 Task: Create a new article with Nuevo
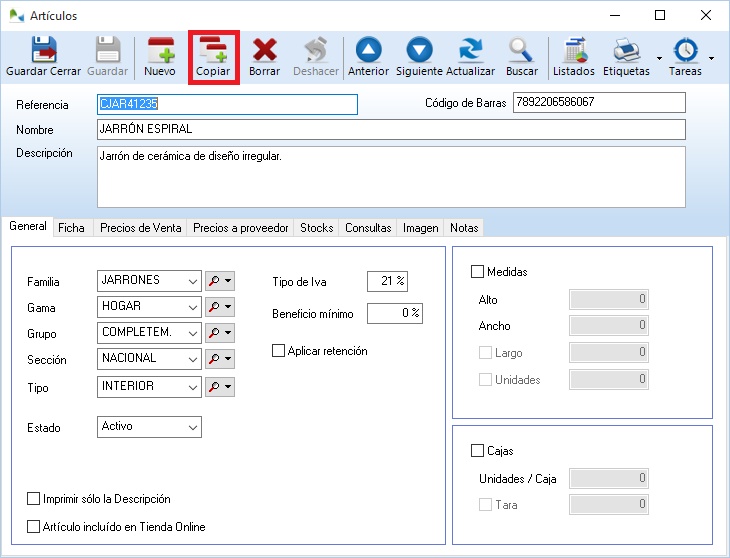(160, 57)
